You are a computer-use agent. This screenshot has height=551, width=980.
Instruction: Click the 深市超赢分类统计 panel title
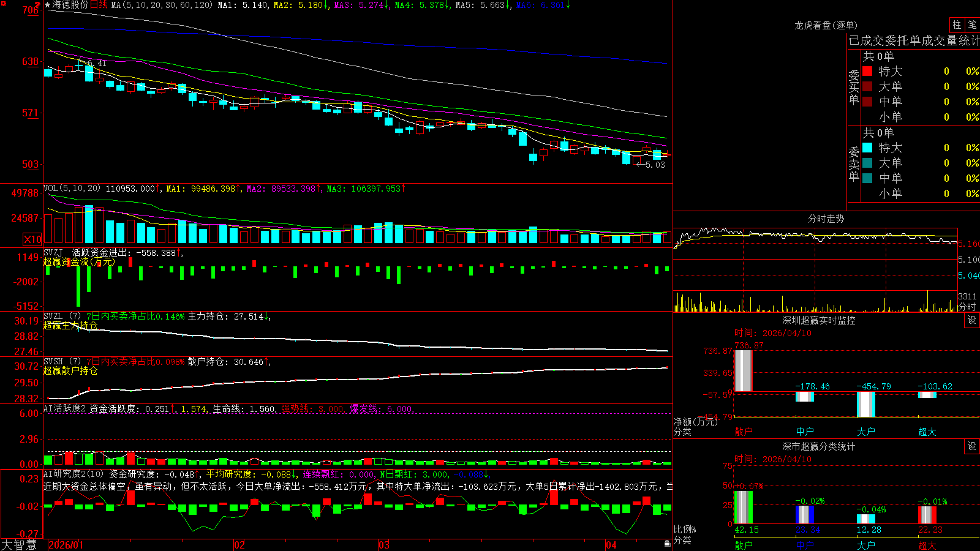(819, 446)
